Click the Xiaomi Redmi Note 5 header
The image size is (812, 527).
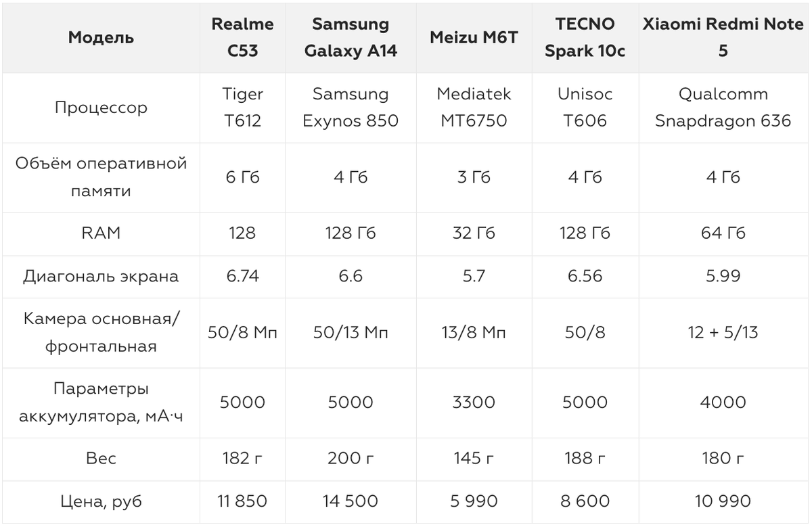pos(723,37)
